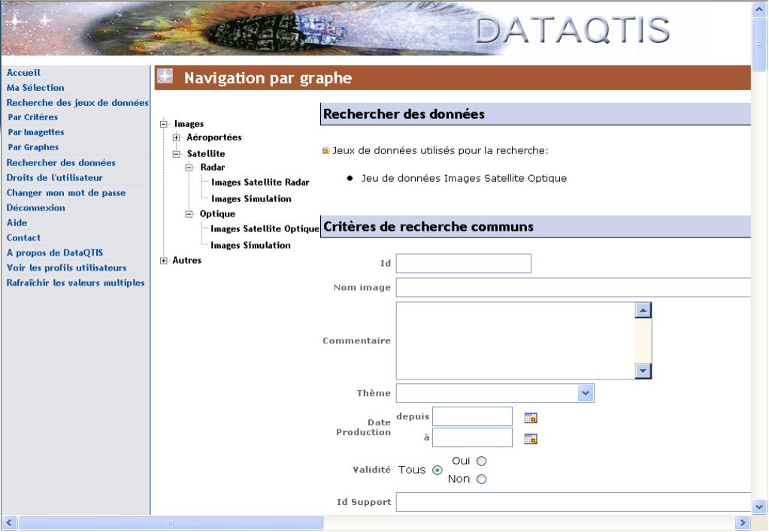The width and height of the screenshot is (769, 532).
Task: Click the Satellite tree label
Action: (206, 154)
